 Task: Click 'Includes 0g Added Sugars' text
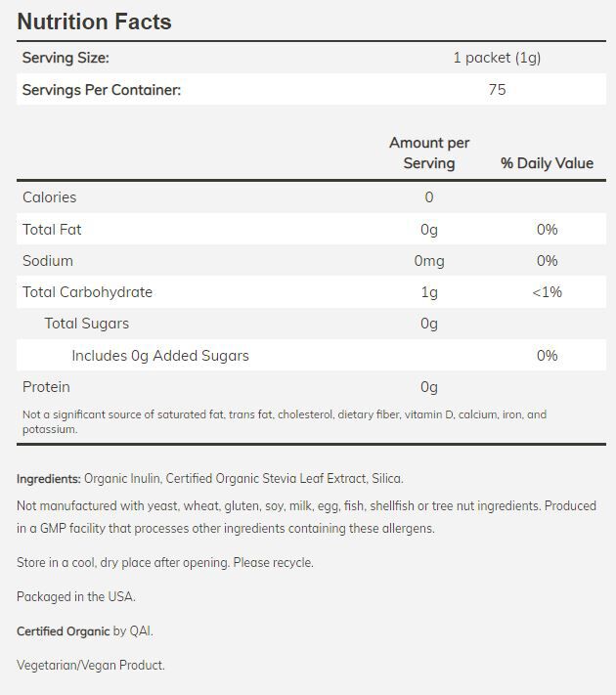(x=160, y=356)
